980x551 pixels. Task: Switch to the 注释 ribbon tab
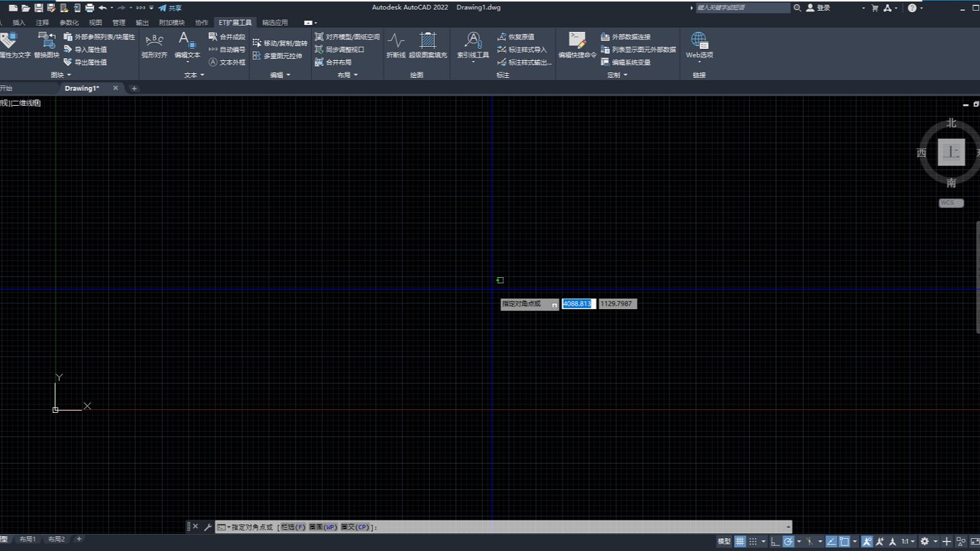tap(42, 22)
